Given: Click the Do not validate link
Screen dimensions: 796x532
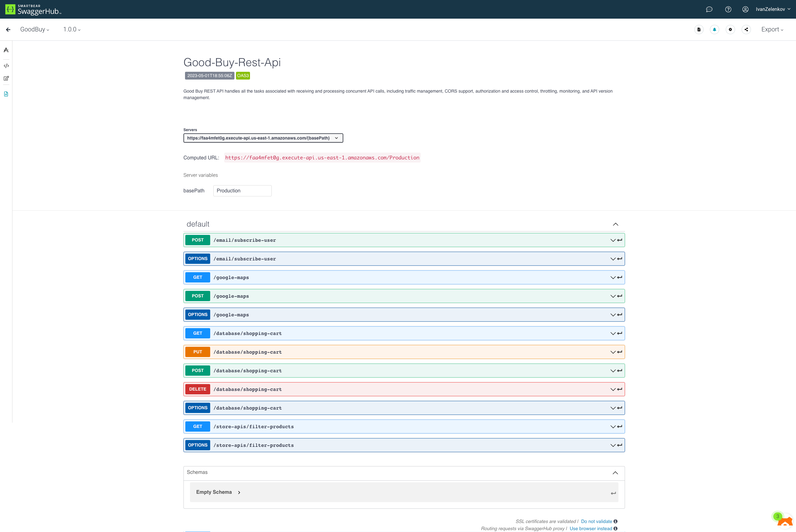Looking at the screenshot, I should click(x=596, y=521).
